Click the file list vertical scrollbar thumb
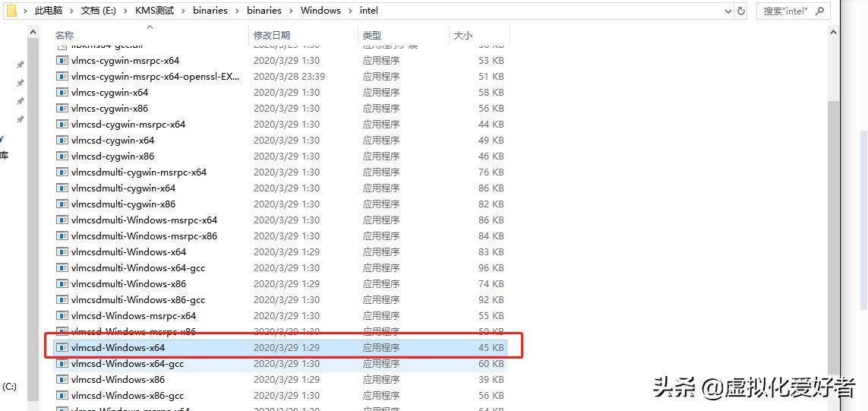The width and height of the screenshot is (868, 411). (833, 237)
